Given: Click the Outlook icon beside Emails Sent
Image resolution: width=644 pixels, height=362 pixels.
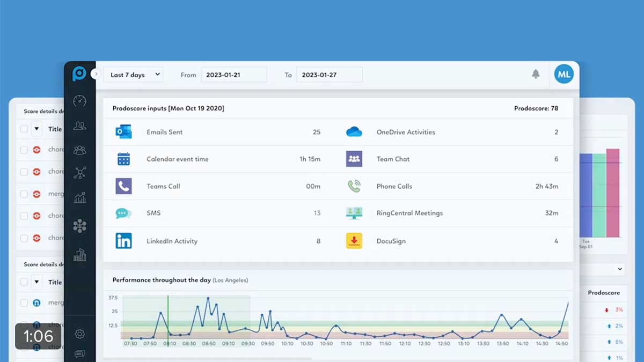Looking at the screenshot, I should pyautogui.click(x=123, y=132).
